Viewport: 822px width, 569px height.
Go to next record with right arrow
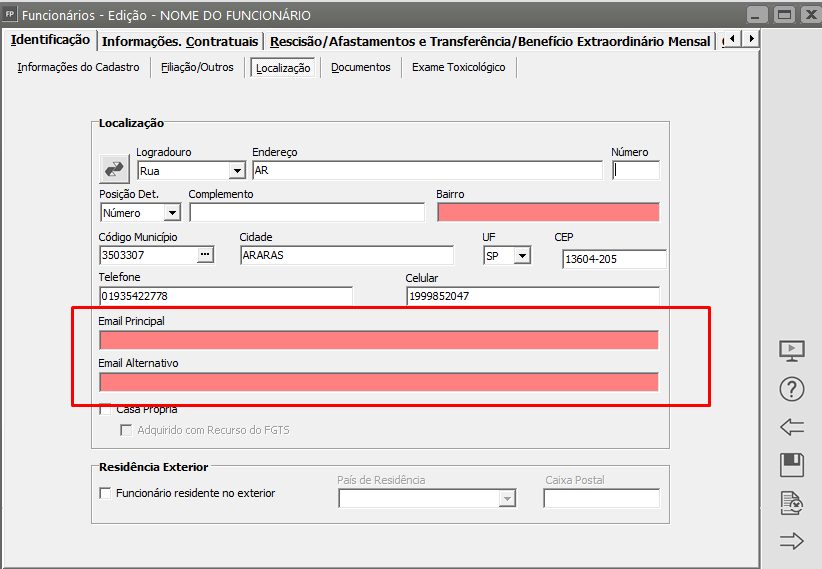(791, 541)
